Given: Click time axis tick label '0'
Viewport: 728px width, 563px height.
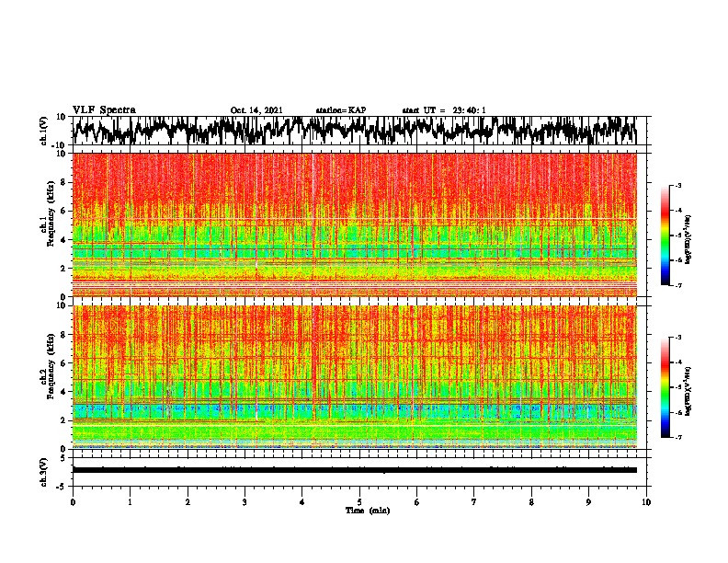Looking at the screenshot, I should [x=73, y=502].
